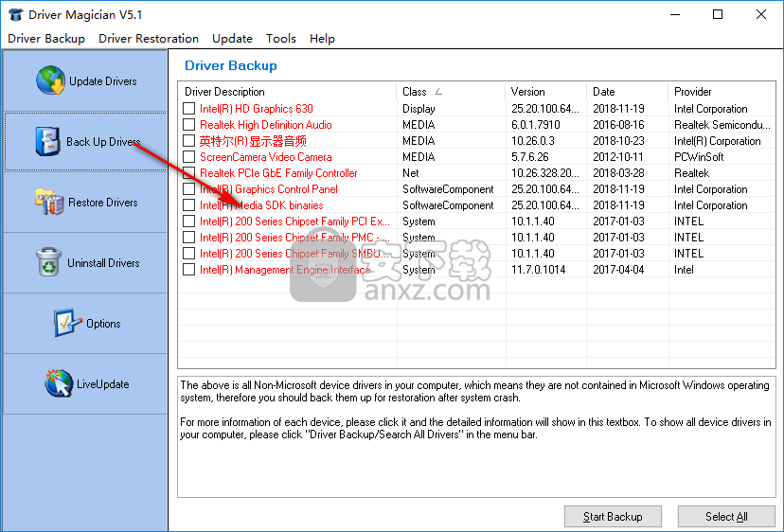Viewport: 784px width, 532px height.
Task: Sort by the Provider column header
Action: click(722, 92)
